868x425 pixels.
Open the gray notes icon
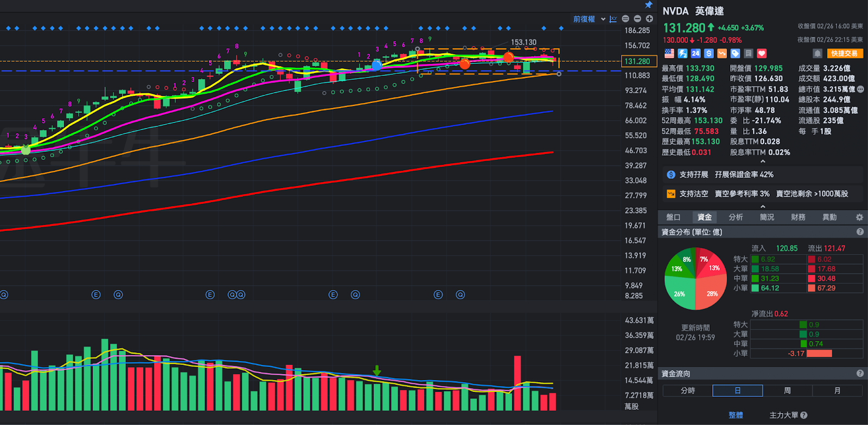click(749, 54)
